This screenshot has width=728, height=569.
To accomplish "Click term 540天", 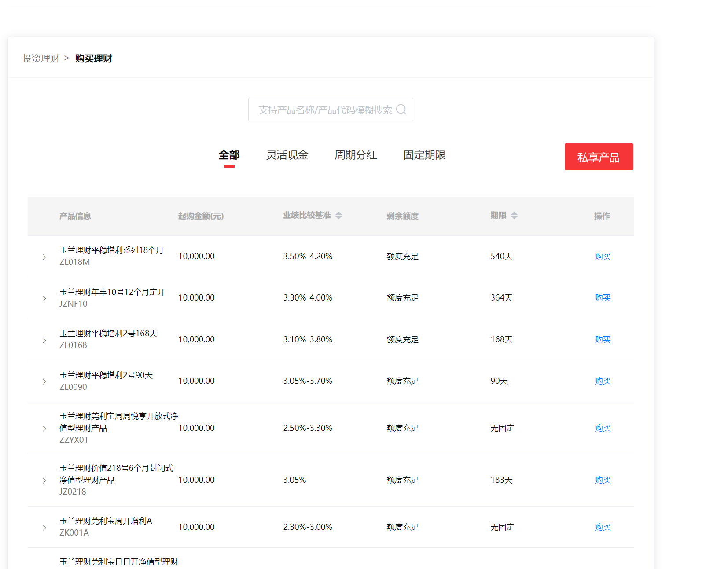I will pyautogui.click(x=502, y=257).
